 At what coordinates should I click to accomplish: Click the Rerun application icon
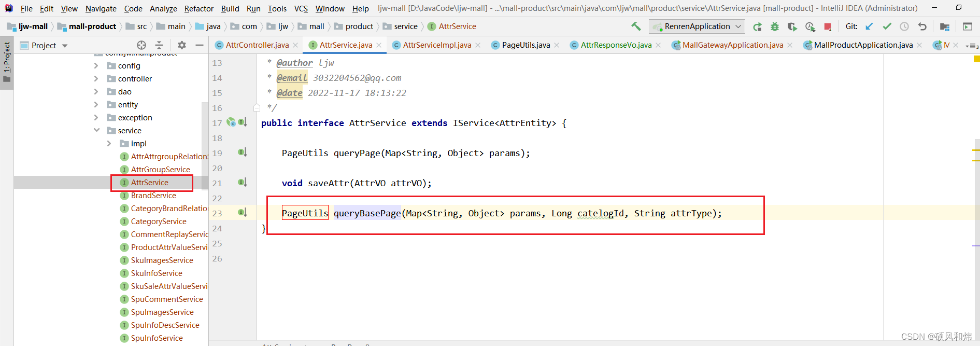point(757,26)
